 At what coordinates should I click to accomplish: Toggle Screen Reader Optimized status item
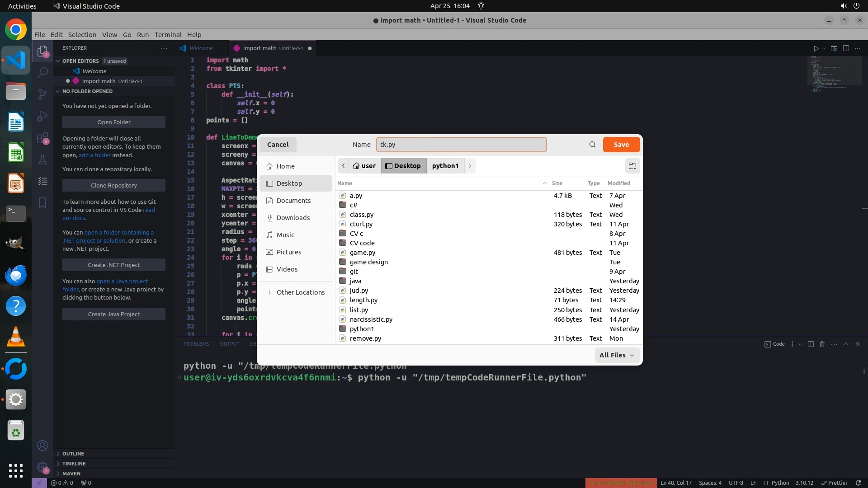[620, 483]
